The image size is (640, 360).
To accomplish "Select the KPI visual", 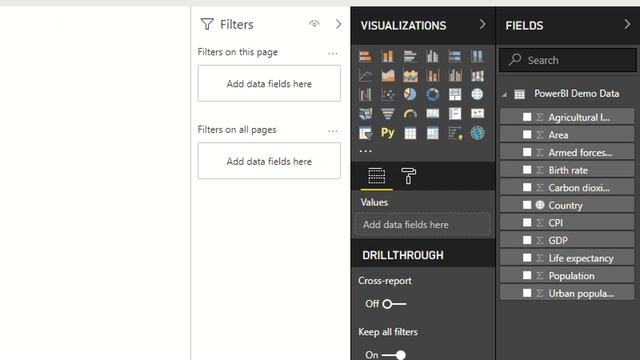I will coord(477,113).
